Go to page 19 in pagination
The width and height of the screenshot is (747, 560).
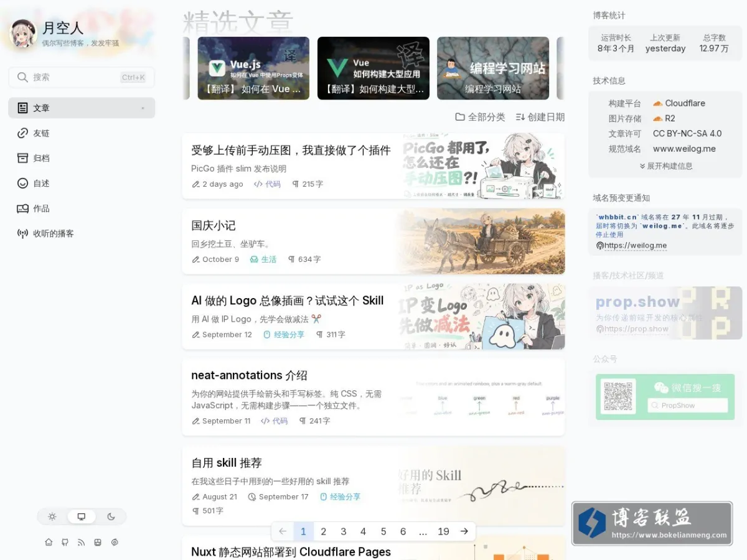tap(443, 531)
